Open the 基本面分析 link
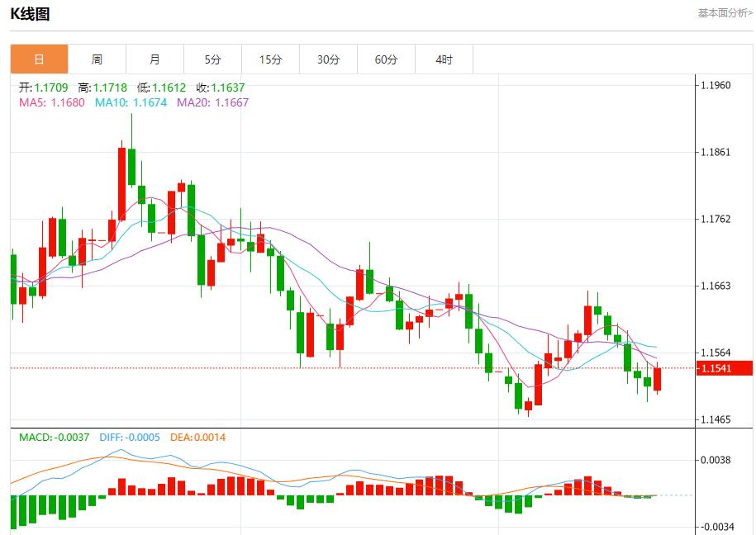The height and width of the screenshot is (535, 756). click(x=725, y=13)
